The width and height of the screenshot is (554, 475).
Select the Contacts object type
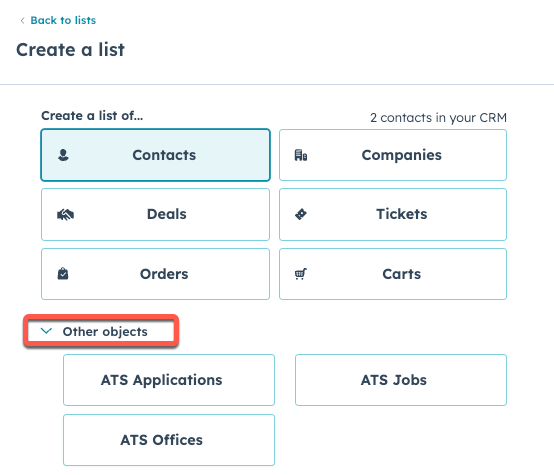tap(155, 155)
